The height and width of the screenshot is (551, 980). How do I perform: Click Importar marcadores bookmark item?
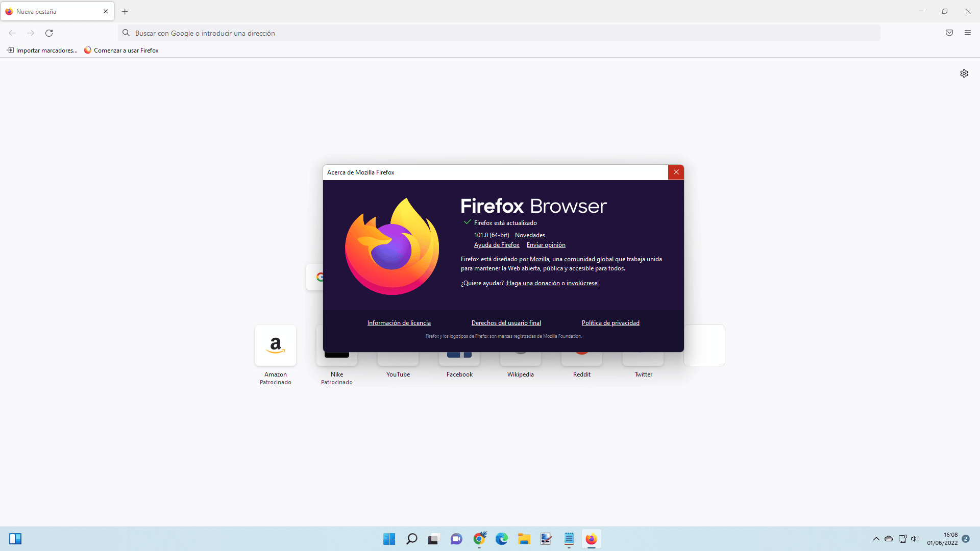(x=42, y=51)
